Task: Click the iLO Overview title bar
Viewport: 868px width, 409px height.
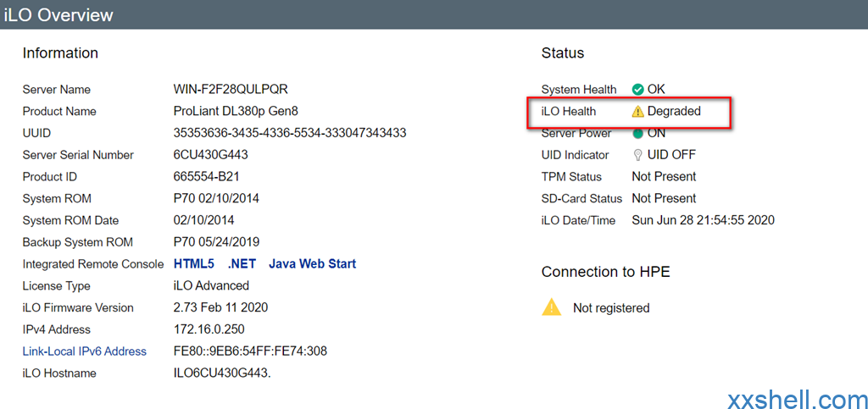Action: 434,14
